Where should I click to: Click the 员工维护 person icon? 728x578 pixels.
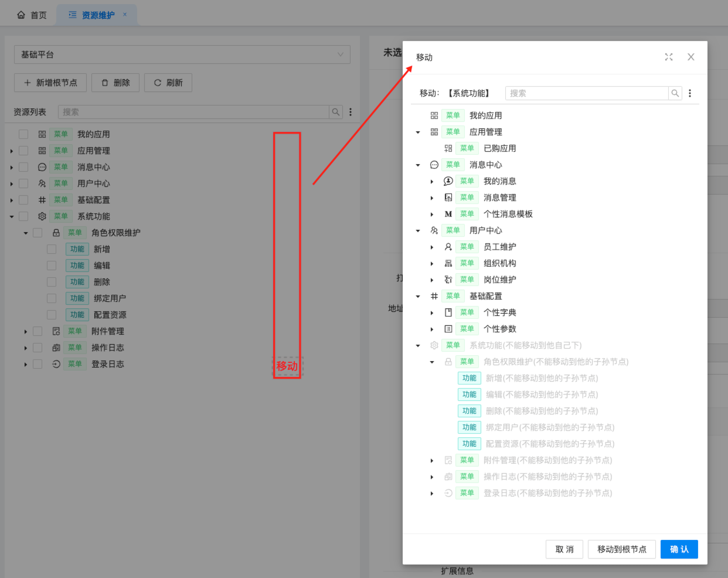(x=448, y=247)
